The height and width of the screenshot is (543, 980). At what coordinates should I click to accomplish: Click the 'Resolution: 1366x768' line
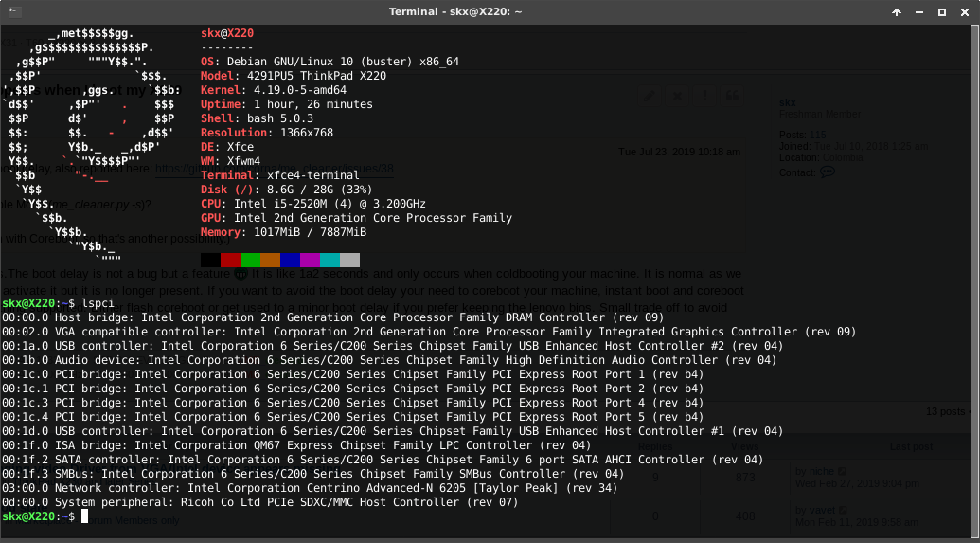(x=267, y=133)
